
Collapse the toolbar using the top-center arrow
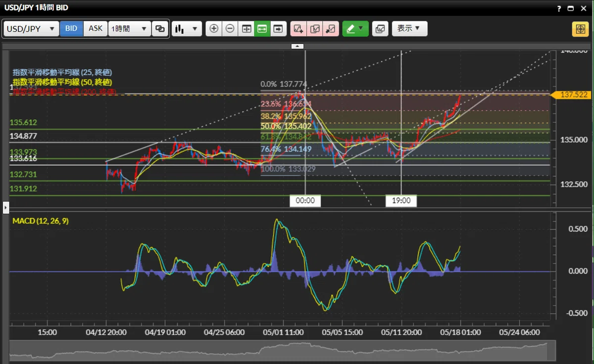[x=297, y=46]
